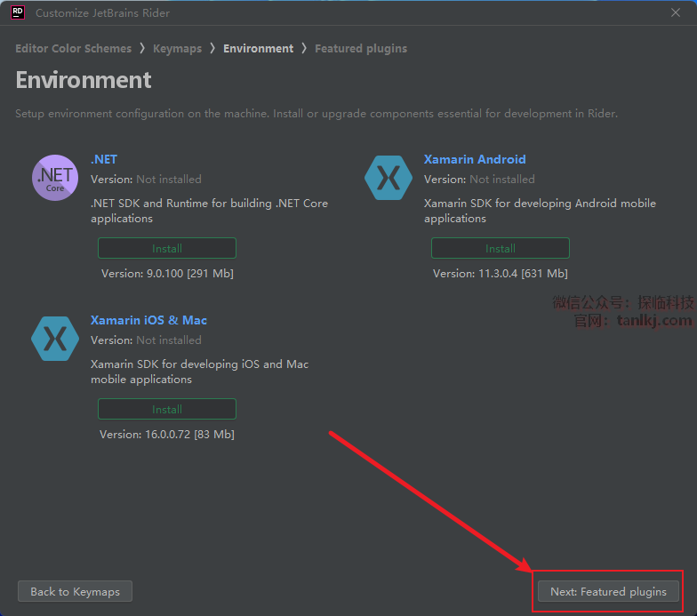Jump to Featured plugins breadcrumb step
Screen dimensions: 697x616
pyautogui.click(x=361, y=48)
